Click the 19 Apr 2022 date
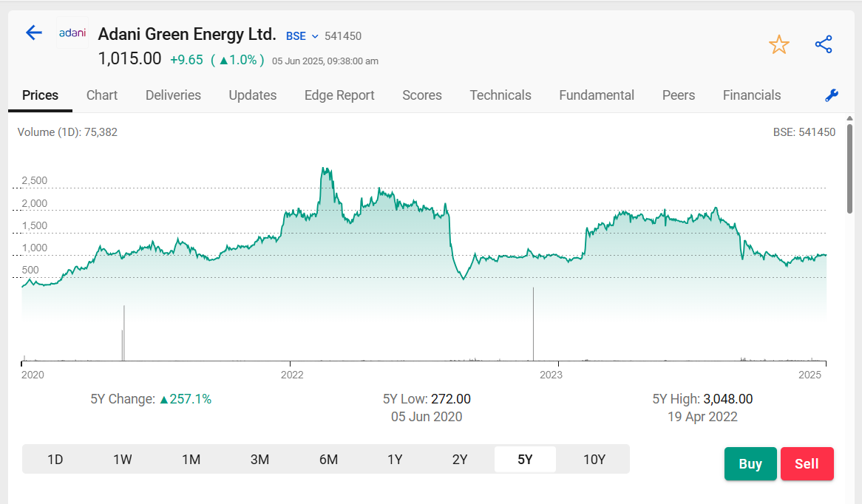The image size is (862, 504). point(702,417)
